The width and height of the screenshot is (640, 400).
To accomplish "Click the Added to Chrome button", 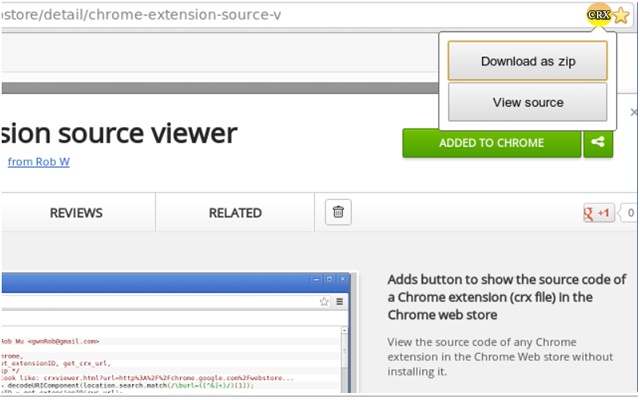I will (x=491, y=143).
